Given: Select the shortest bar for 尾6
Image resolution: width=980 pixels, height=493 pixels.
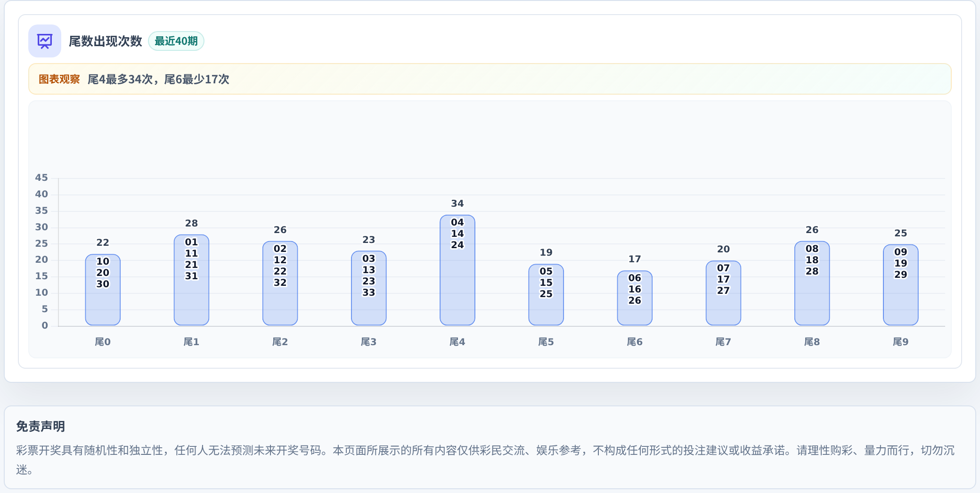Looking at the screenshot, I should coord(635,298).
